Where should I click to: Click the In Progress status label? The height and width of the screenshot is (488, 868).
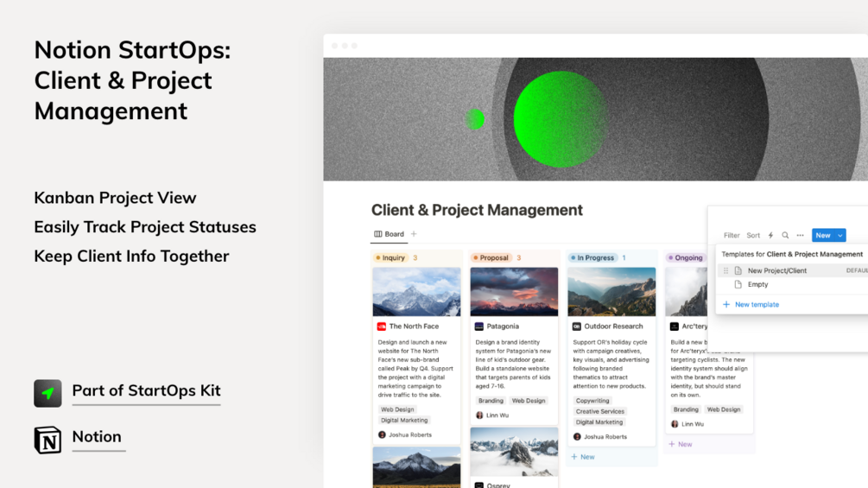pos(592,258)
